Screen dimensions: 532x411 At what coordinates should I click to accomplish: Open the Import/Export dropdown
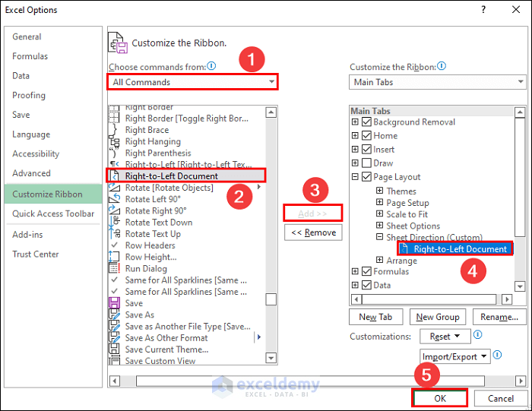pos(455,356)
